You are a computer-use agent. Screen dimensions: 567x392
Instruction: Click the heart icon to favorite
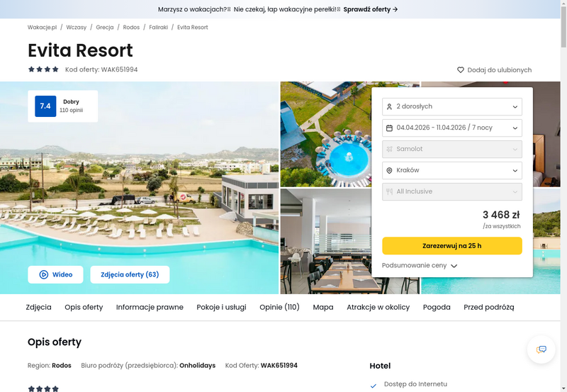point(460,69)
